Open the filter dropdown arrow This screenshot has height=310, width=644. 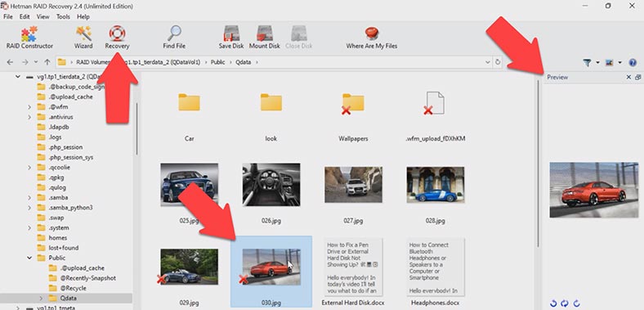597,62
